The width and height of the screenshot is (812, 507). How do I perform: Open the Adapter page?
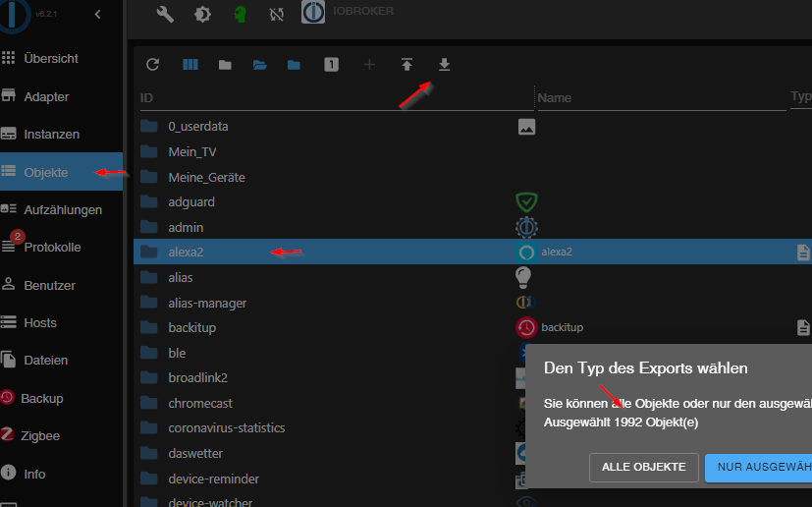(61, 96)
